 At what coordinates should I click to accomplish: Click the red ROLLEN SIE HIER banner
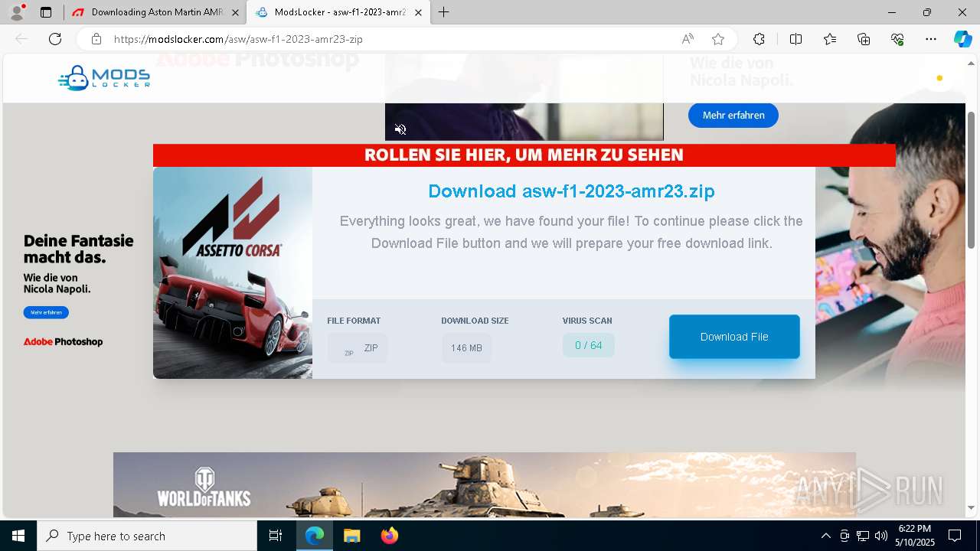click(x=524, y=155)
